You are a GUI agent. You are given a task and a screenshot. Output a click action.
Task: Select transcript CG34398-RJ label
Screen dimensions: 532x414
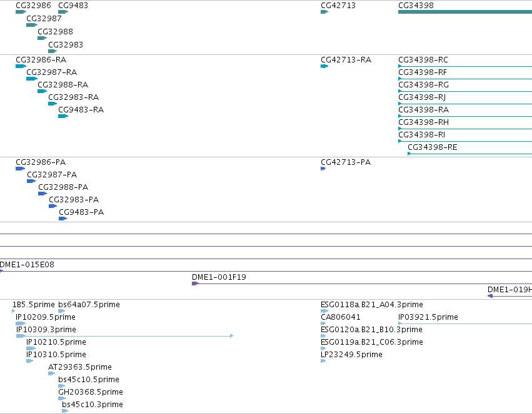(422, 97)
